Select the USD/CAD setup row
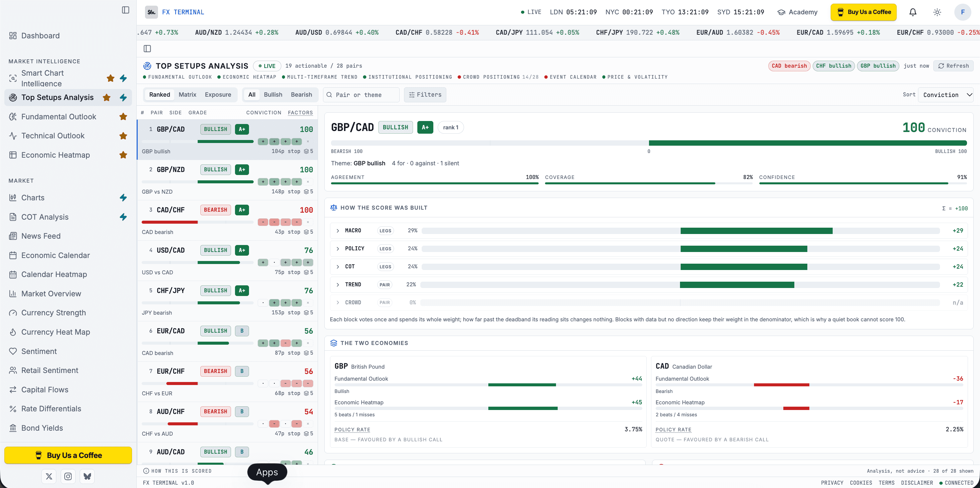The width and height of the screenshot is (980, 488). [227, 261]
